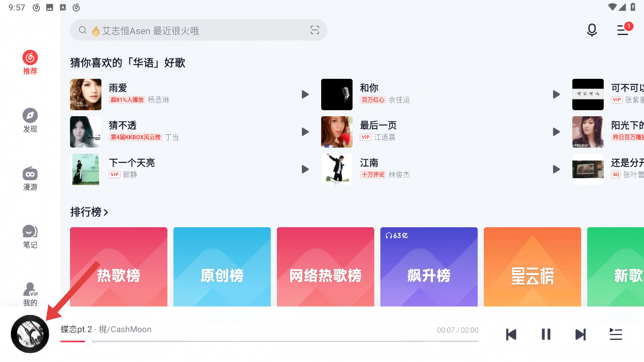Expand the 排行榜 charts section
The height and width of the screenshot is (362, 644).
click(89, 212)
